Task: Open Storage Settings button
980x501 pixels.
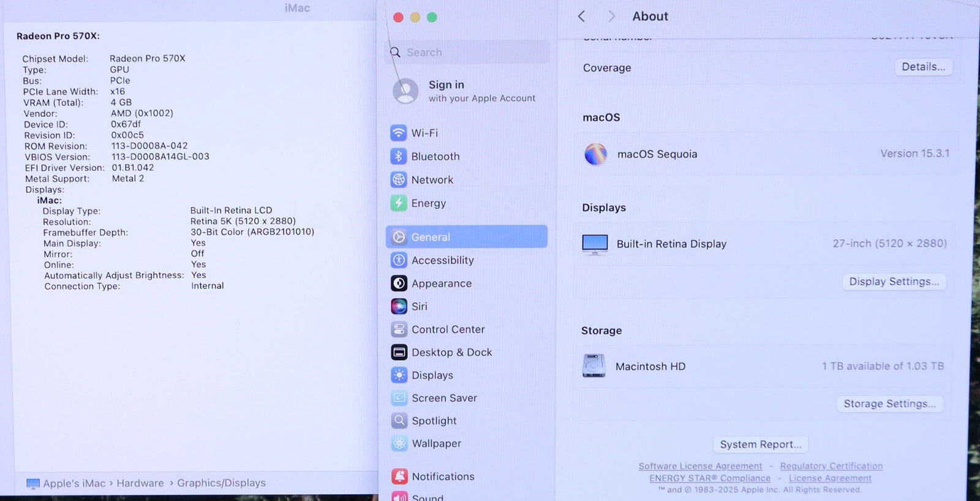Action: pos(889,404)
